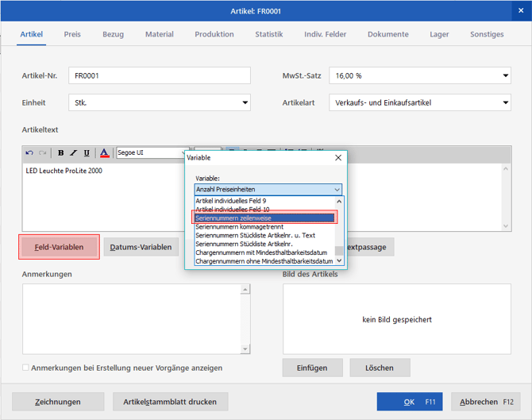Expand the Artikelart dropdown
The image size is (532, 420).
pyautogui.click(x=505, y=102)
